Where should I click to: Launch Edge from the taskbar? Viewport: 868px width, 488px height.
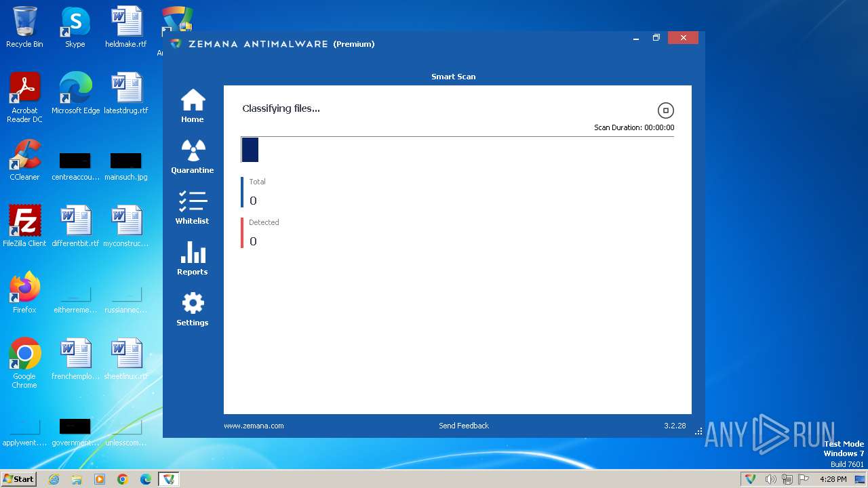[x=146, y=479]
